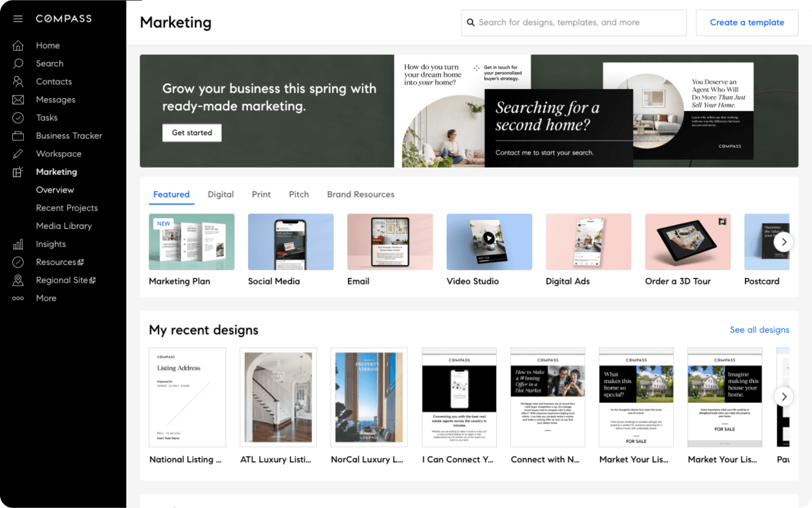The image size is (812, 508).
Task: Advance recent designs with right chevron
Action: point(784,396)
